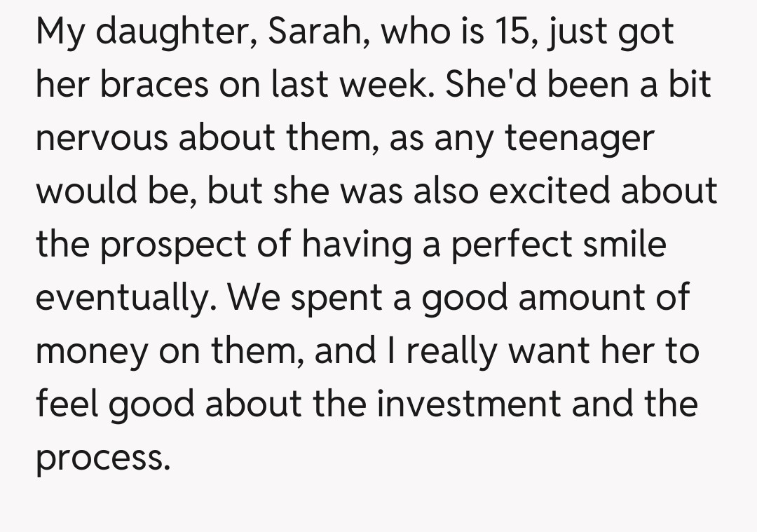
Task: Click the word "money"
Action: click(93, 351)
